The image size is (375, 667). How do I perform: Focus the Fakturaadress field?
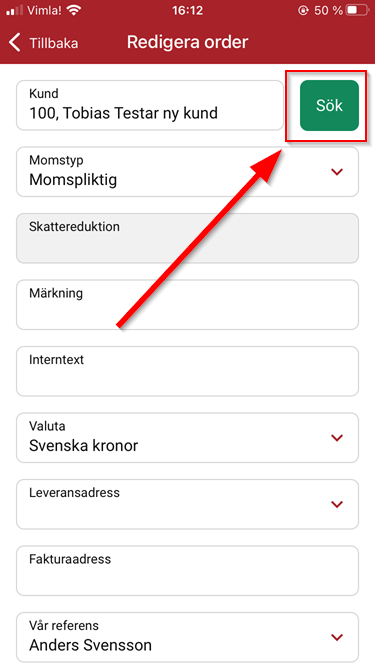[188, 571]
